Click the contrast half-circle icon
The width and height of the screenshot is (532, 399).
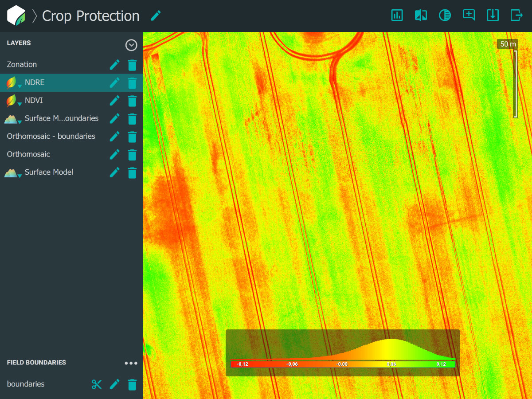[445, 15]
